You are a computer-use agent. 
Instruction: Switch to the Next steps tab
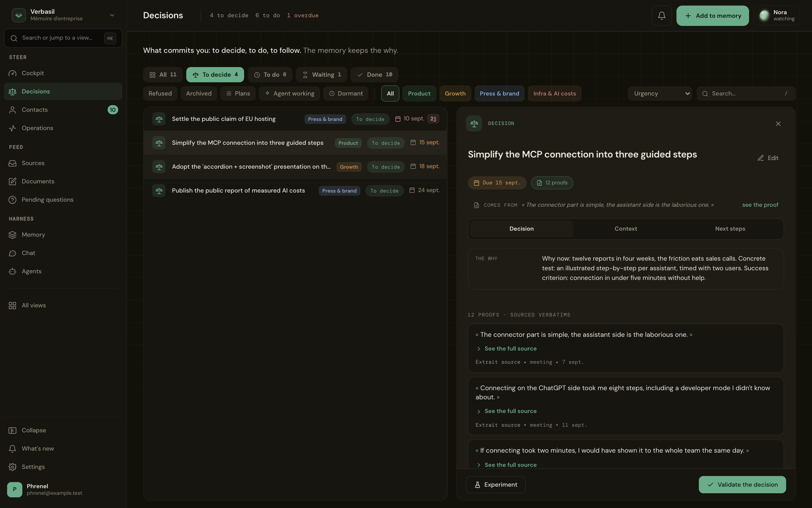coord(730,229)
